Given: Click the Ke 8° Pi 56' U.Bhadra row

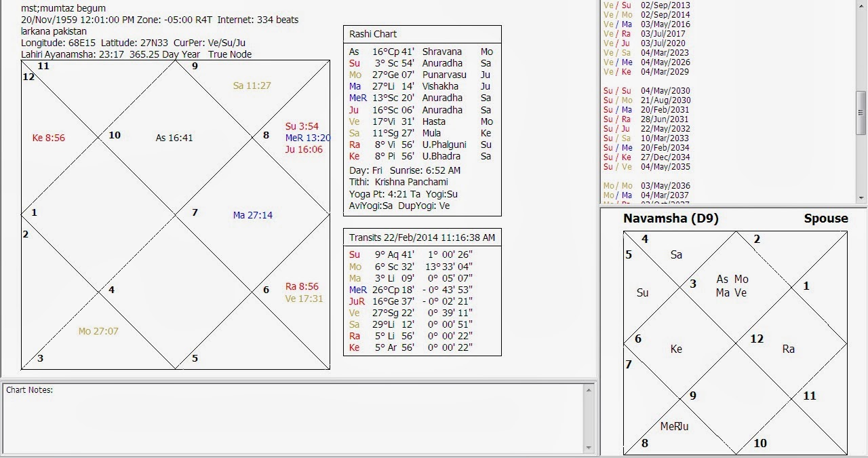Looking at the screenshot, I should 421,156.
